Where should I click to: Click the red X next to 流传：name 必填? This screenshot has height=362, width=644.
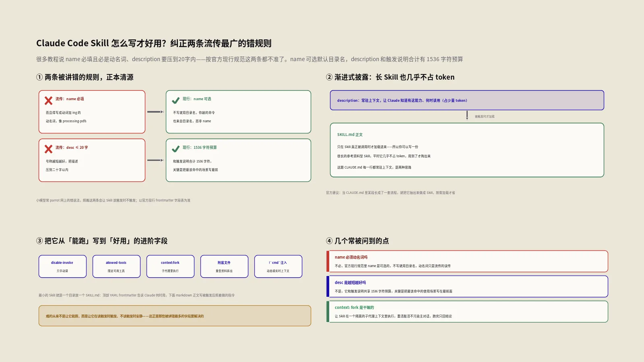48,101
